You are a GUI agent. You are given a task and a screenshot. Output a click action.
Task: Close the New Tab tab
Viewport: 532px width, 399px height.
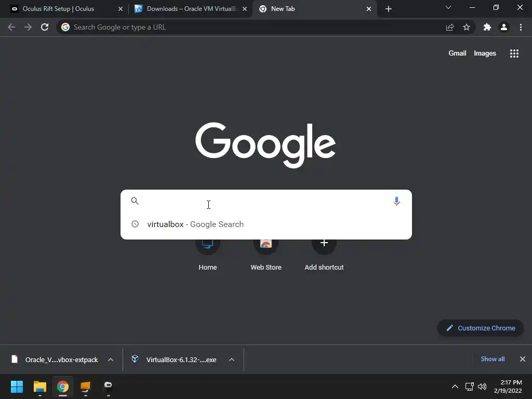tap(369, 9)
